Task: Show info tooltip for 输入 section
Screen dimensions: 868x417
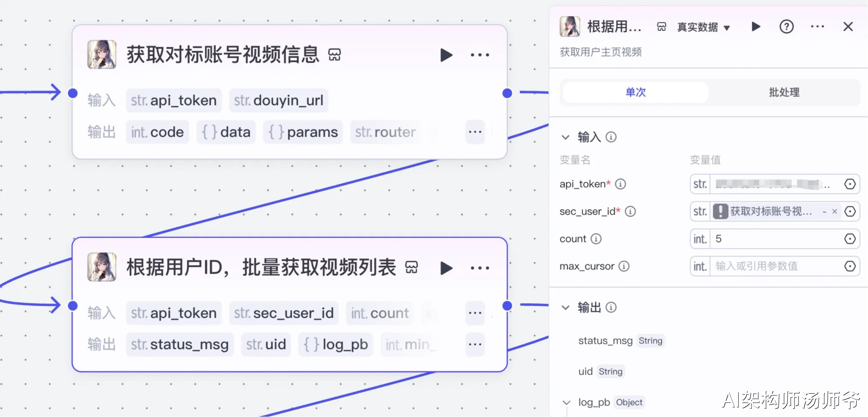Action: tap(611, 137)
